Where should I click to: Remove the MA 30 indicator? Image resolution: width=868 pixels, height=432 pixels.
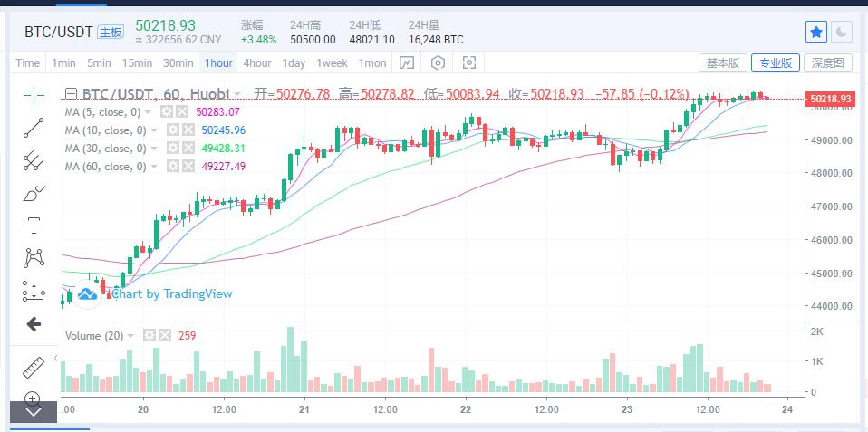tap(188, 149)
